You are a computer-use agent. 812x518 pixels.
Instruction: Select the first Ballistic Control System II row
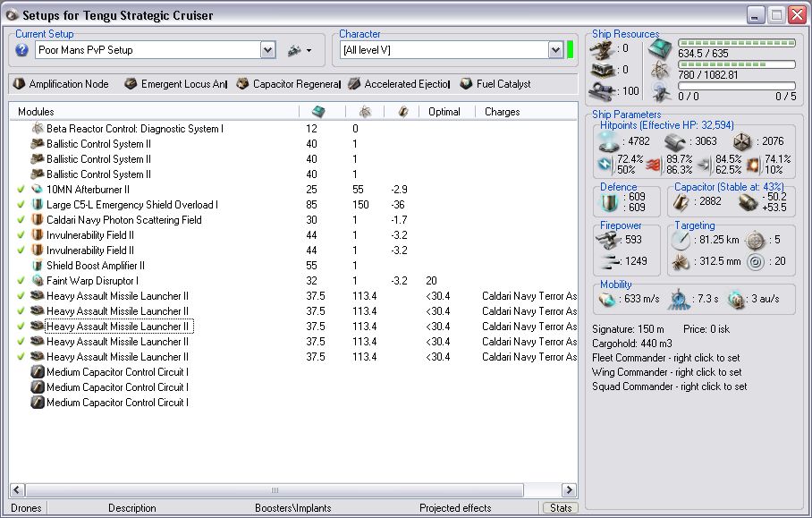(x=293, y=143)
